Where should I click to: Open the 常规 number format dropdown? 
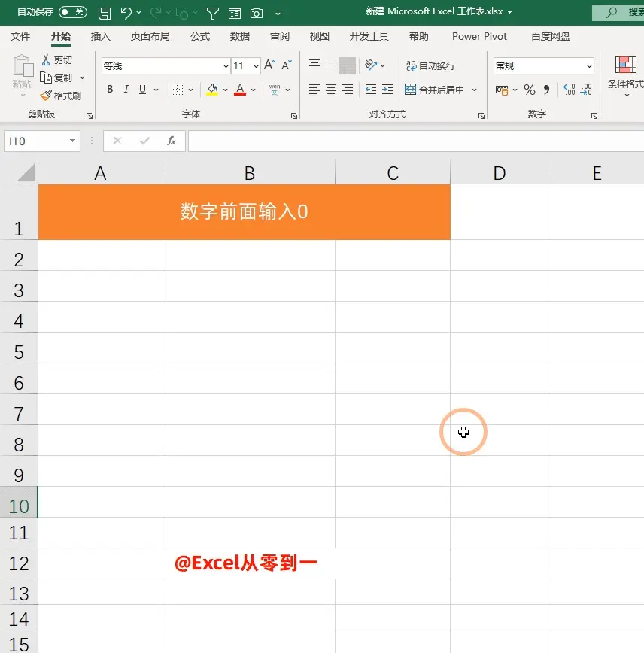click(589, 65)
